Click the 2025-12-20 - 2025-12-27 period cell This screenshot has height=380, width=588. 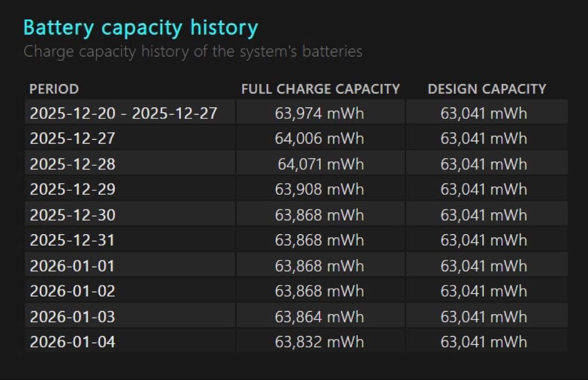(x=124, y=113)
